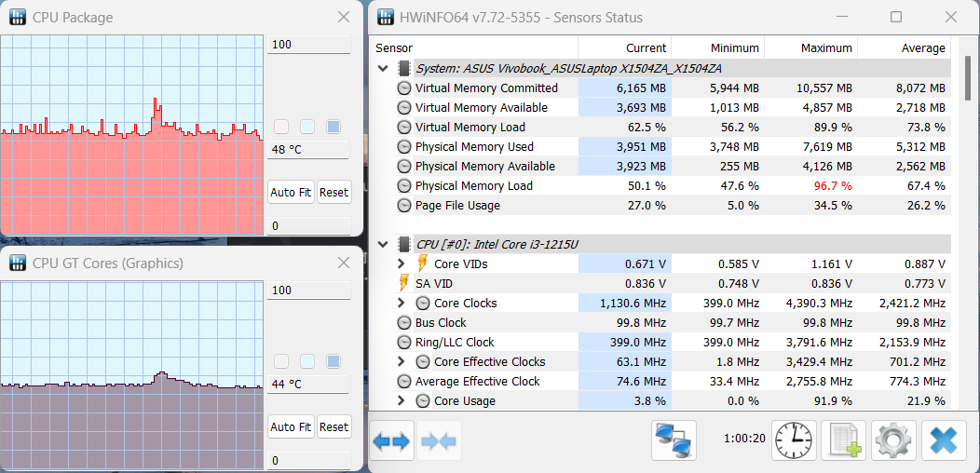This screenshot has width=980, height=473.
Task: Click the gauge icon beside Physical Memory Load
Action: click(x=404, y=185)
